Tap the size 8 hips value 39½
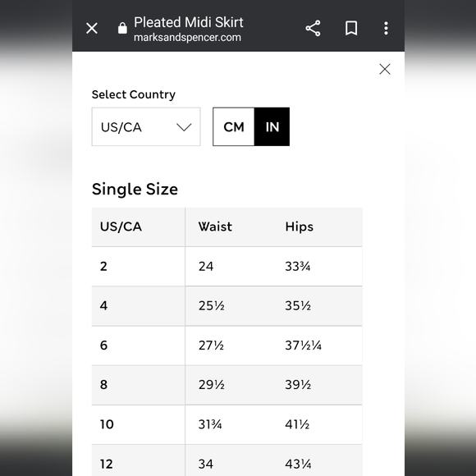The image size is (476, 476). point(298,385)
